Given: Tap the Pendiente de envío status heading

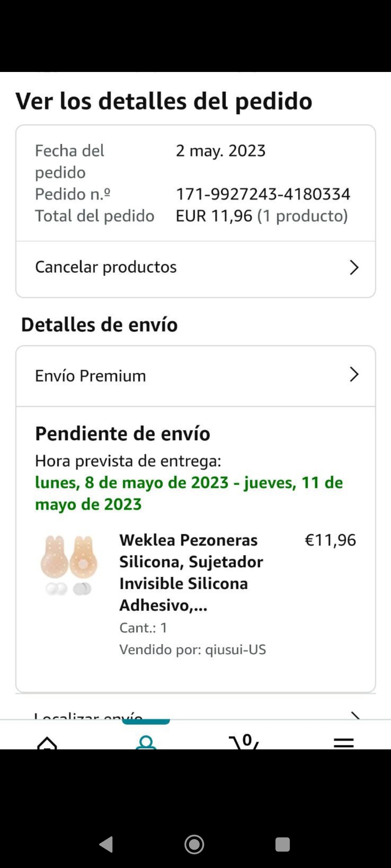Looking at the screenshot, I should (122, 433).
